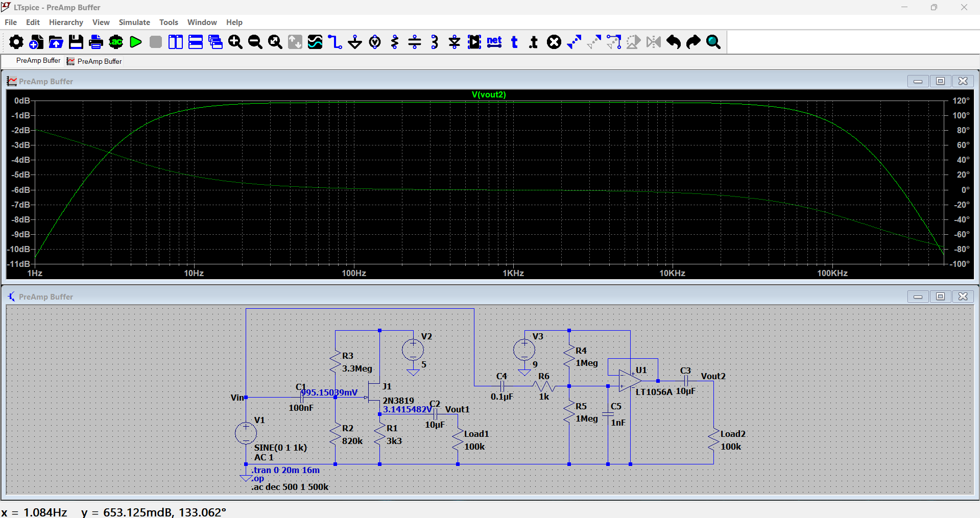The width and height of the screenshot is (980, 518).
Task: Maximize the schematic pane
Action: (x=940, y=297)
